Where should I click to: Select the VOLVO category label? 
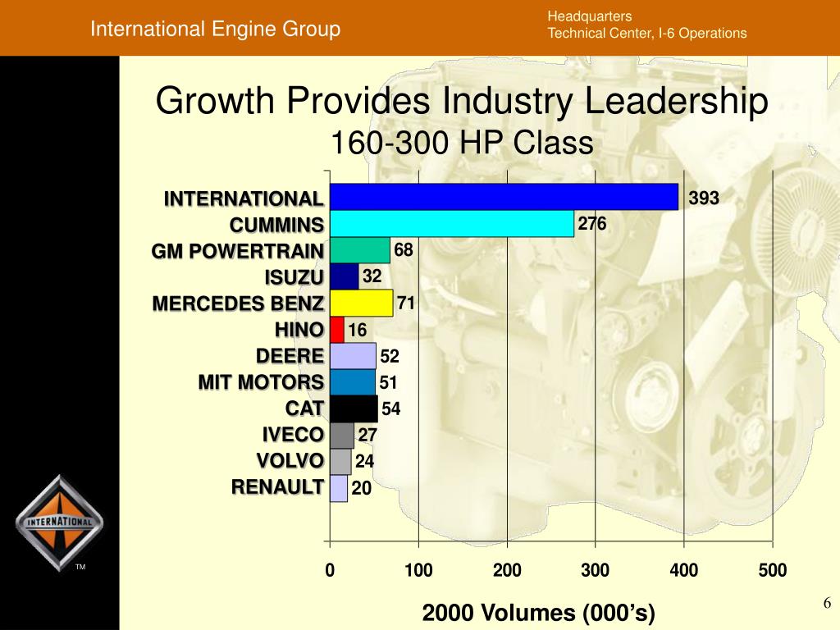click(x=290, y=460)
